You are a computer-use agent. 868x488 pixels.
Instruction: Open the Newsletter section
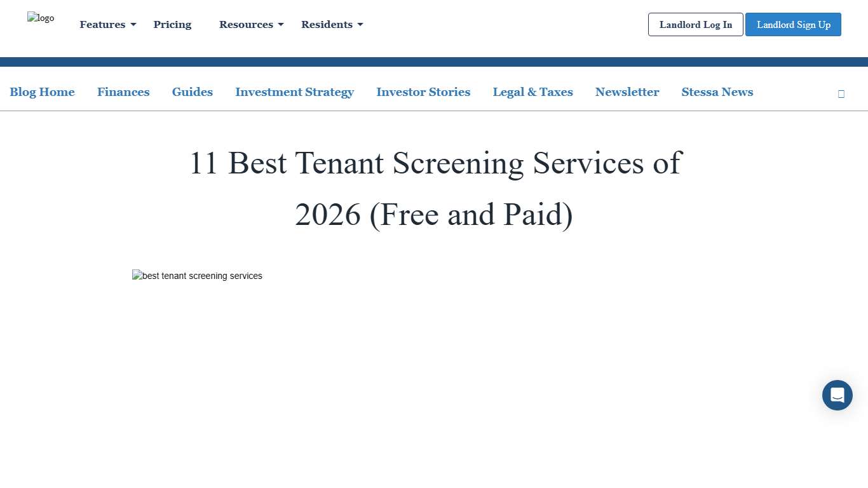[627, 92]
